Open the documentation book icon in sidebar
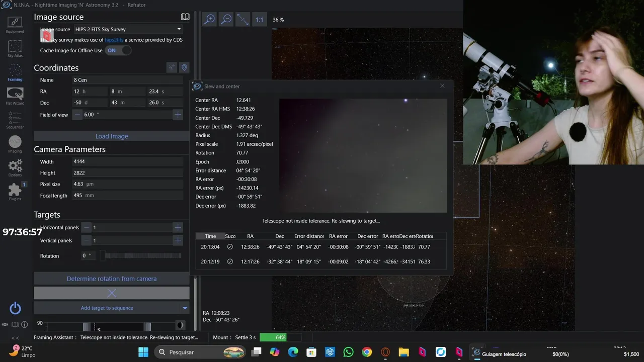 [15, 325]
